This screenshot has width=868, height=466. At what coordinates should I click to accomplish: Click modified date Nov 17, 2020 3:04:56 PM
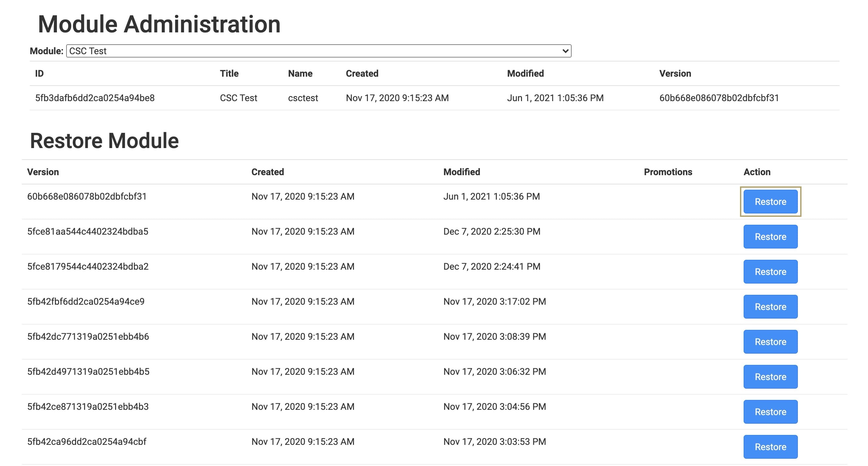coord(495,407)
